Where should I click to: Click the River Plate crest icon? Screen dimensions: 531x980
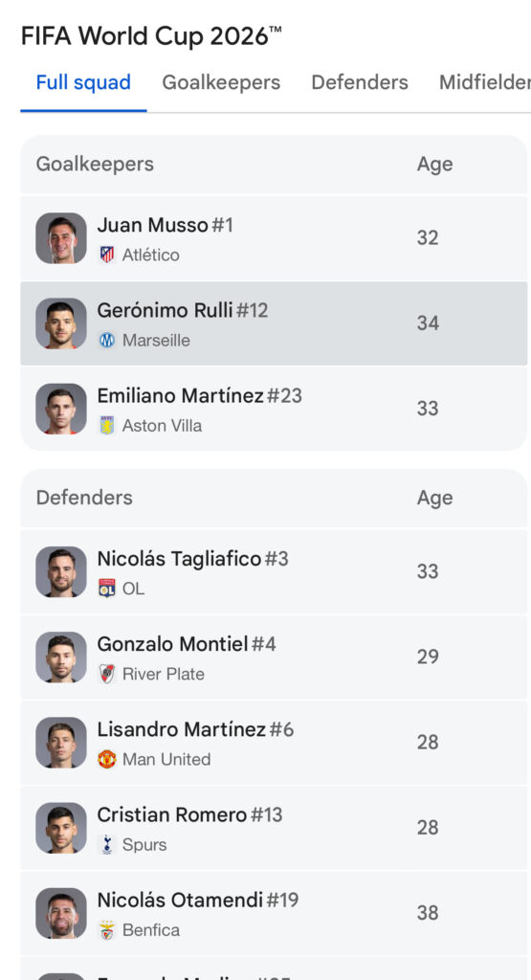[107, 674]
